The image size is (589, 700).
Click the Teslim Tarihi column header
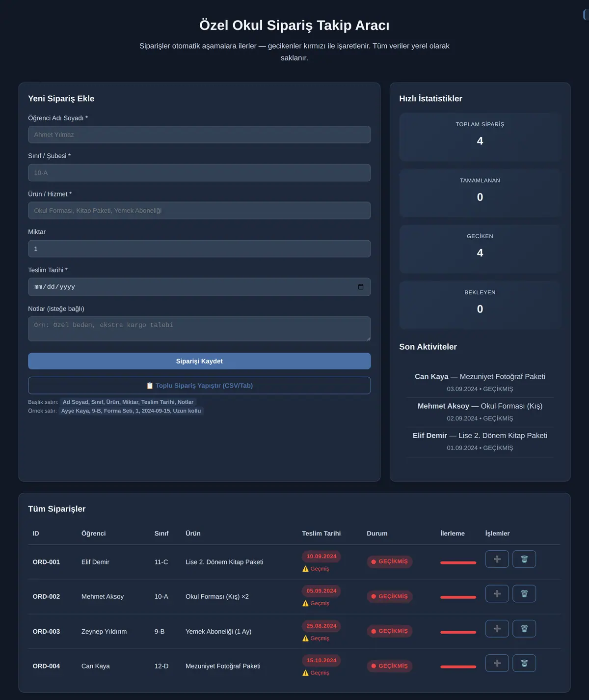tap(321, 533)
